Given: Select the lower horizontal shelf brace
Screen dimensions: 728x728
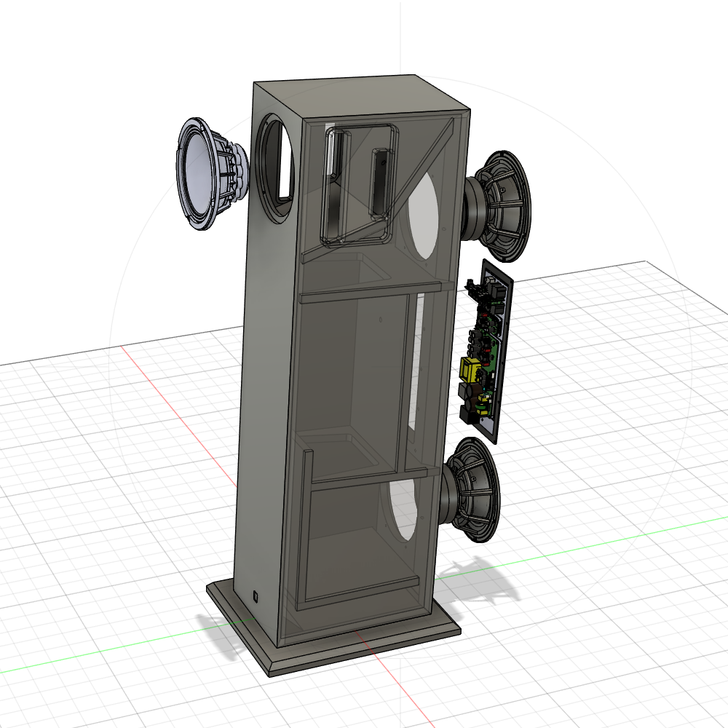Looking at the screenshot, I should [x=364, y=480].
